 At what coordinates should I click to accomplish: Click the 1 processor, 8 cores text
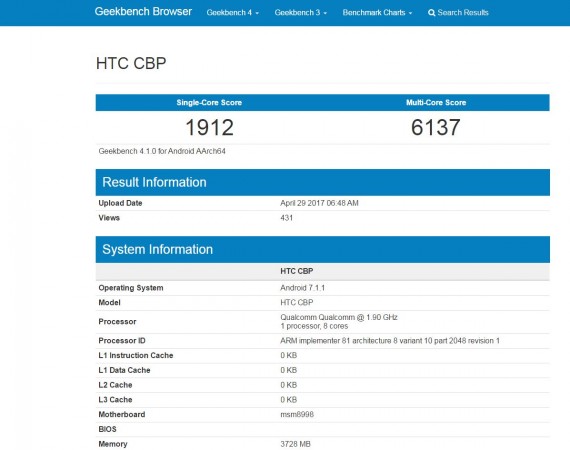314,326
